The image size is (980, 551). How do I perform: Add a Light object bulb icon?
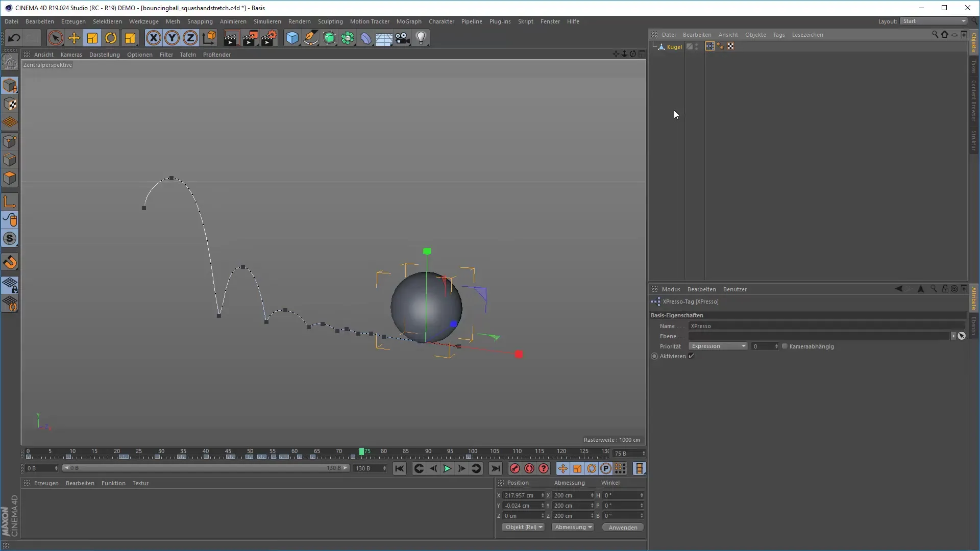tap(421, 38)
